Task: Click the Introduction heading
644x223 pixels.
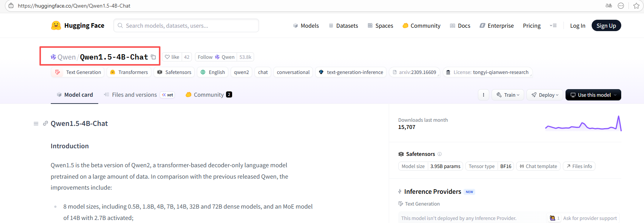Action: tap(70, 146)
